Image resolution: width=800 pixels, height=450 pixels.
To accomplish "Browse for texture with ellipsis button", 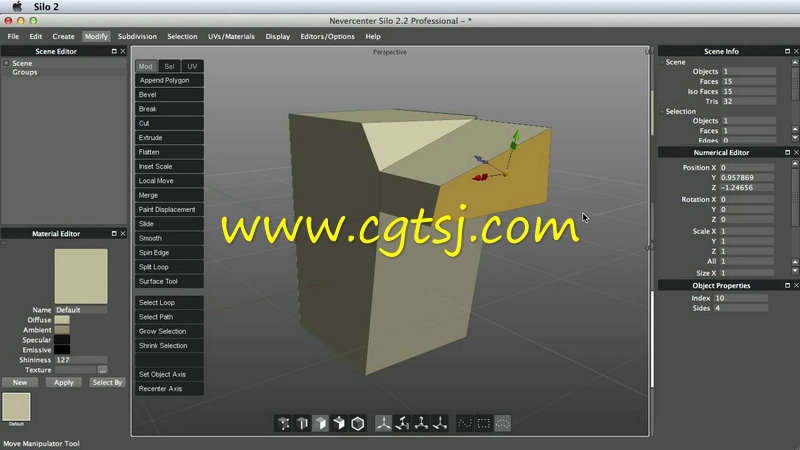I will pyautogui.click(x=103, y=370).
